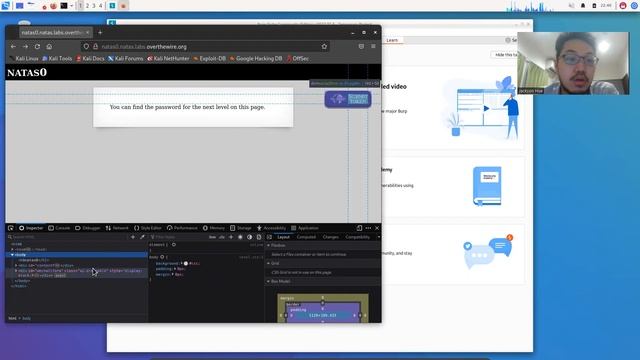Open DevTools more options menu
This screenshot has width=640, height=360.
368,228
